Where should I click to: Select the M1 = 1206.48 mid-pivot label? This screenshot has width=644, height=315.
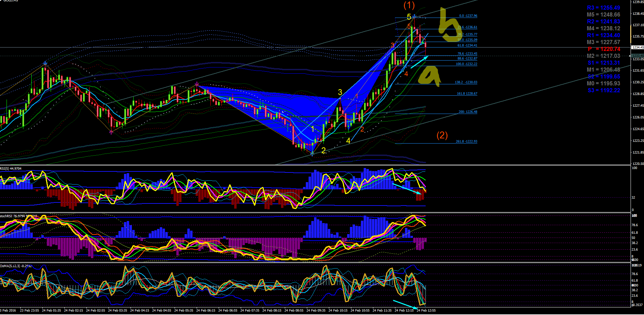pos(603,70)
